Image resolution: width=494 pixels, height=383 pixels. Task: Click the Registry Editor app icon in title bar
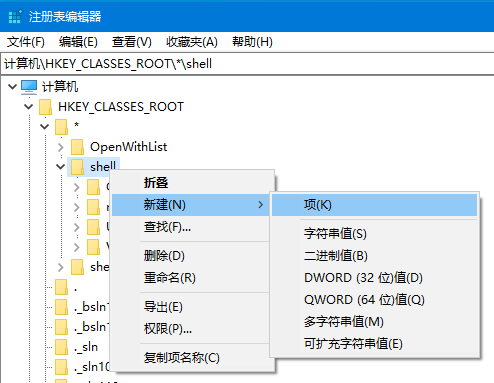[15, 16]
